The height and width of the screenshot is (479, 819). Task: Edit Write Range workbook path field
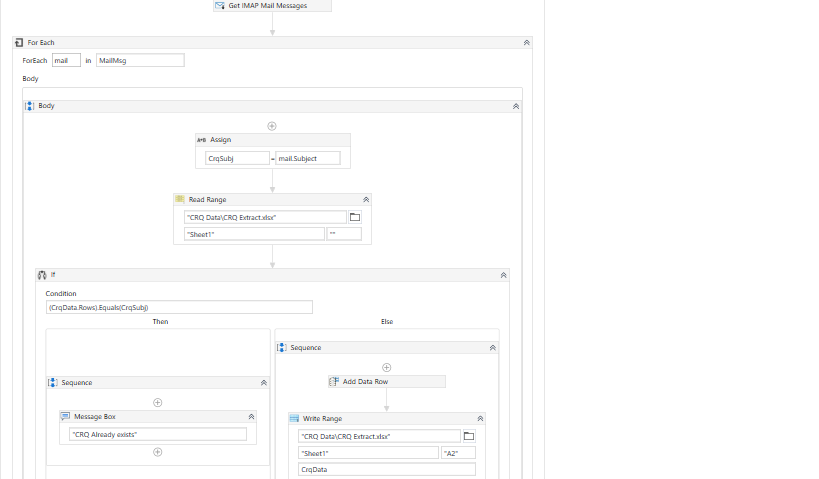tap(380, 436)
